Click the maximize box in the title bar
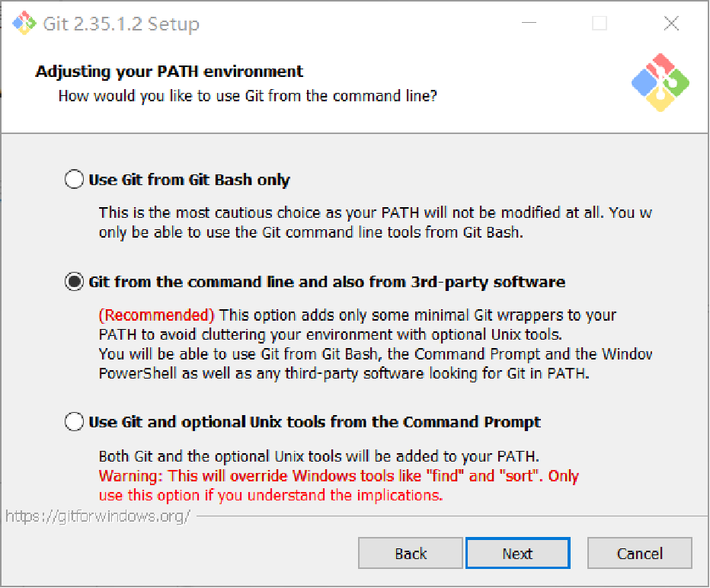This screenshot has height=588, width=710. pyautogui.click(x=600, y=24)
